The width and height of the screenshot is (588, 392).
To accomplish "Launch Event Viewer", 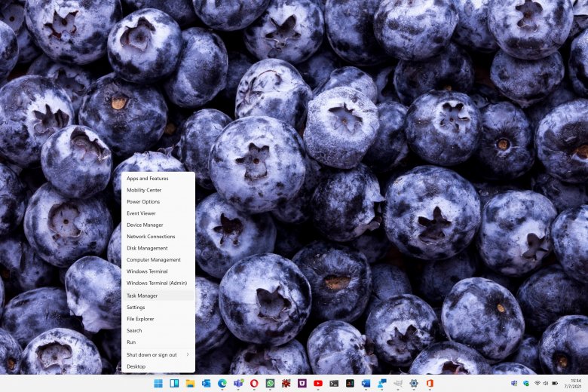I will pyautogui.click(x=158, y=213).
